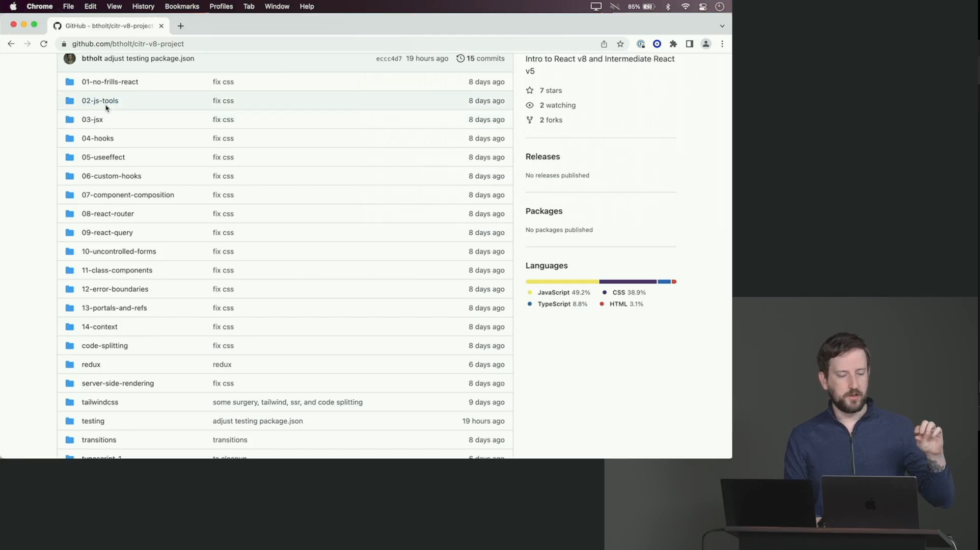The width and height of the screenshot is (980, 550).
Task: Open the Chrome profile avatar
Action: point(706,44)
